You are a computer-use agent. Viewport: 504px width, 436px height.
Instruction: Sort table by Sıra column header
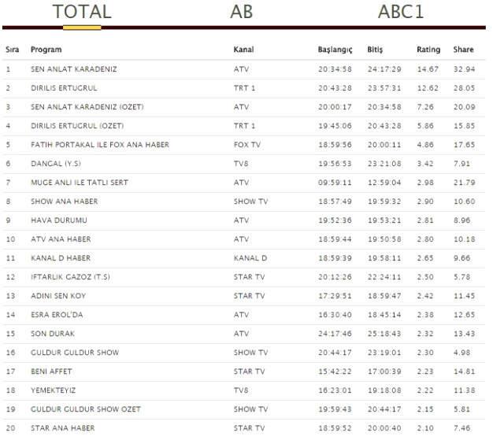point(12,50)
